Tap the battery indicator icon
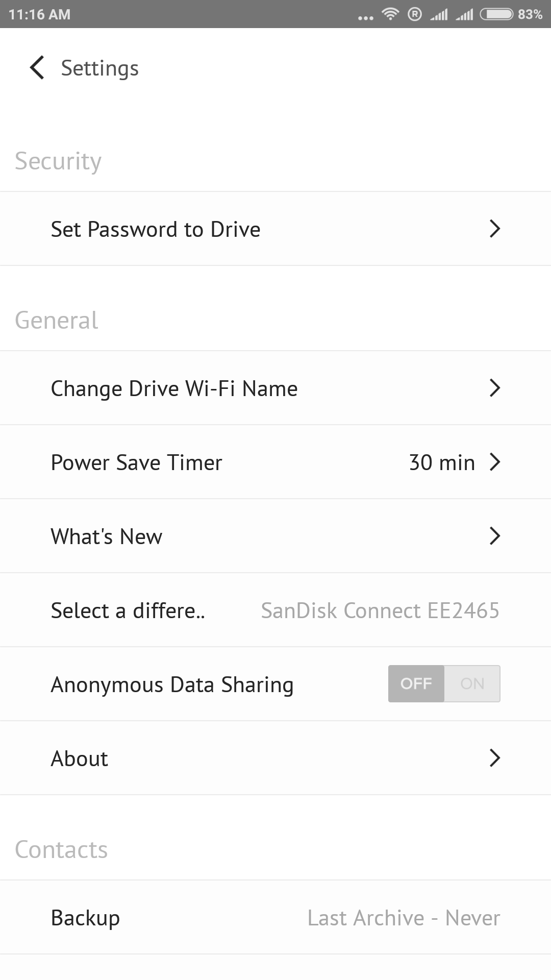 pyautogui.click(x=496, y=14)
